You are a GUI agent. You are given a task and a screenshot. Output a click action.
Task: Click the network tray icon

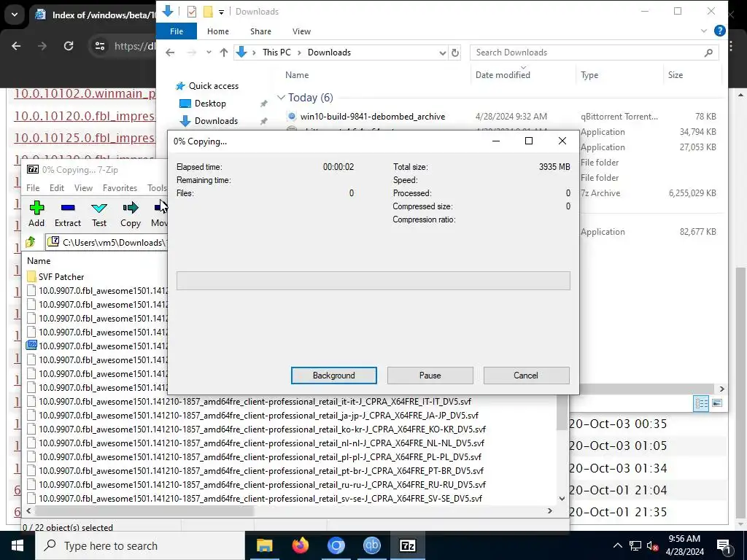(x=635, y=545)
